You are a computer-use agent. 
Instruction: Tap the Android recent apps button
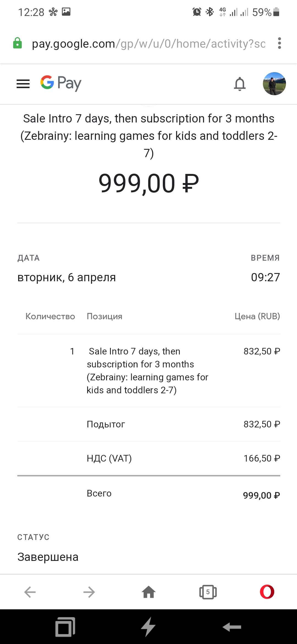(65, 627)
